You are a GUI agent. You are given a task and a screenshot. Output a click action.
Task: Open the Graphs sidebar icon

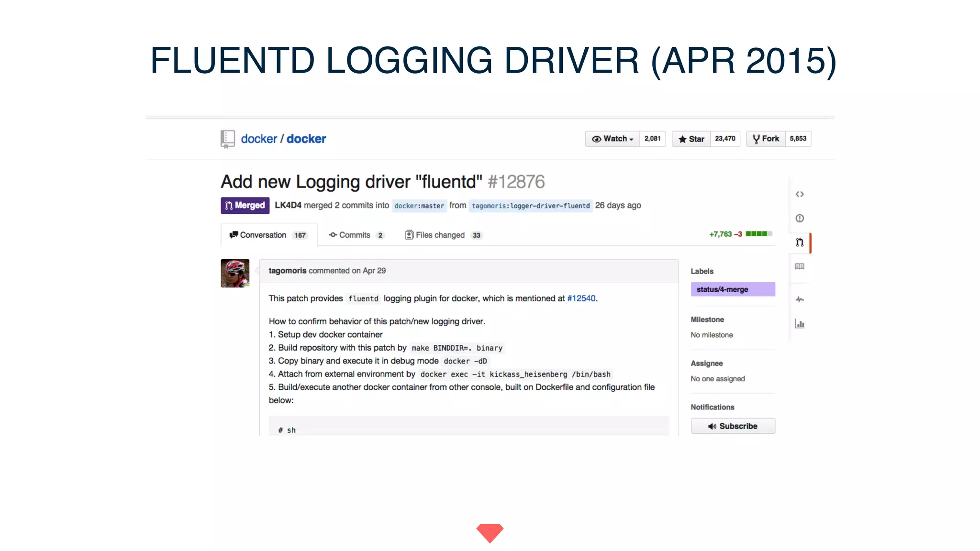[800, 324]
